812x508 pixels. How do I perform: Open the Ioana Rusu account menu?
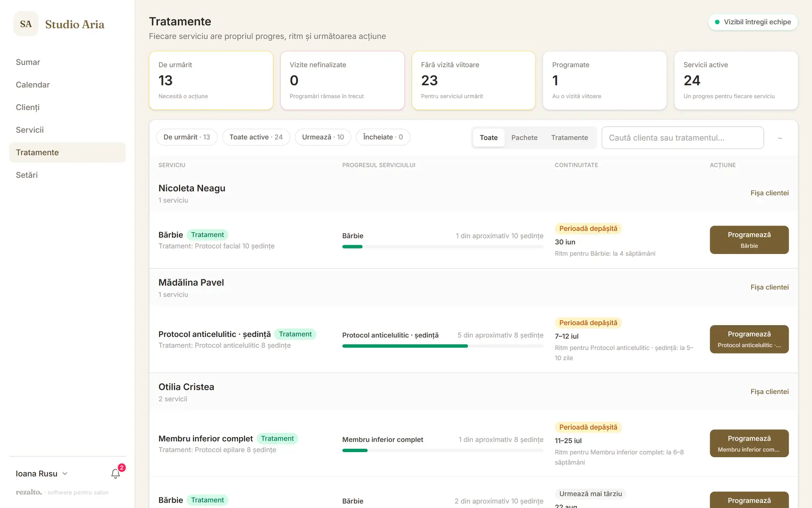coord(41,474)
